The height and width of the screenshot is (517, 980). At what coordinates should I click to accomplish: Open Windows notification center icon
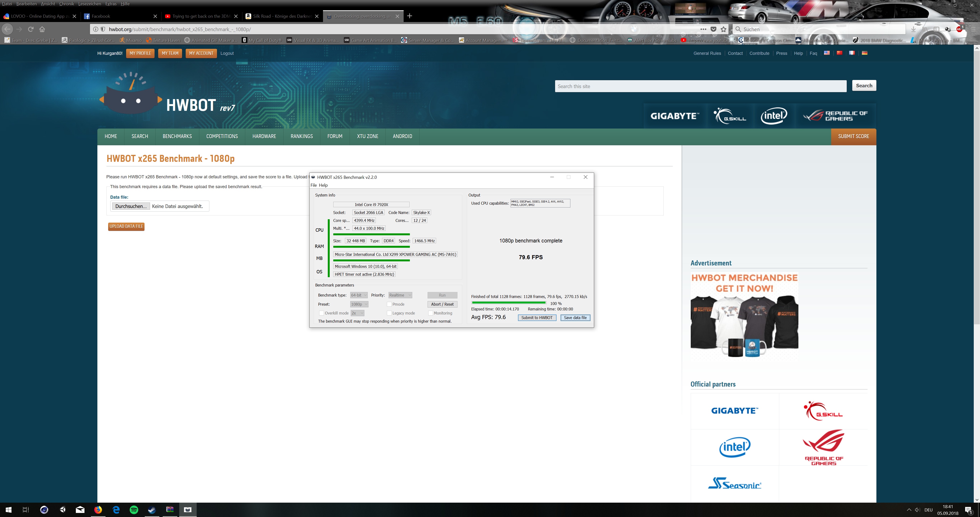click(x=969, y=510)
